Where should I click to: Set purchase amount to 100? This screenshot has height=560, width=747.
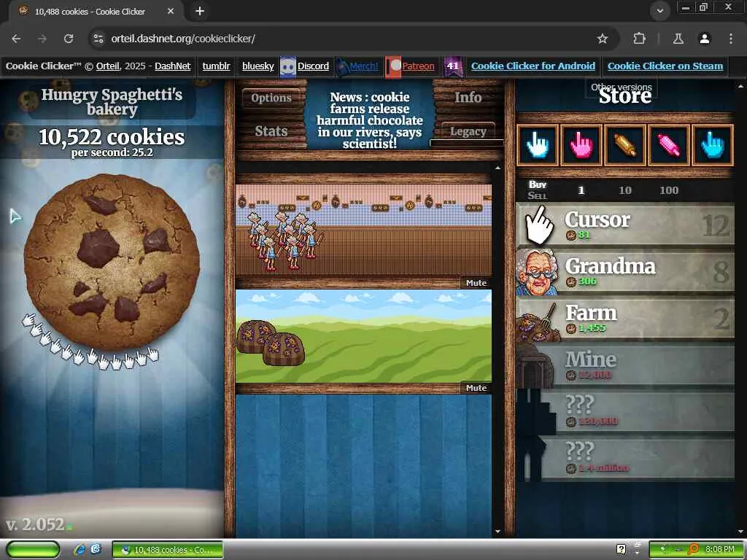click(x=668, y=190)
